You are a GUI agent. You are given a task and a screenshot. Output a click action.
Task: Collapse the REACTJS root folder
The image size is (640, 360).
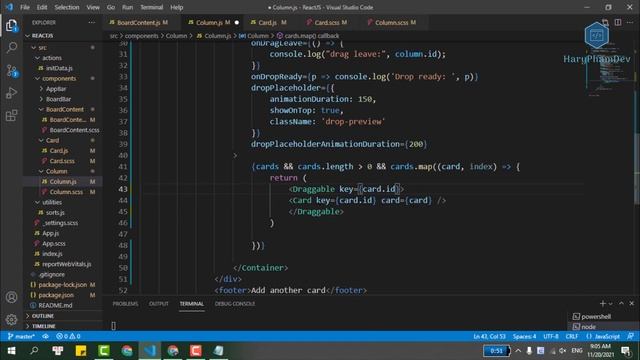[x=42, y=36]
